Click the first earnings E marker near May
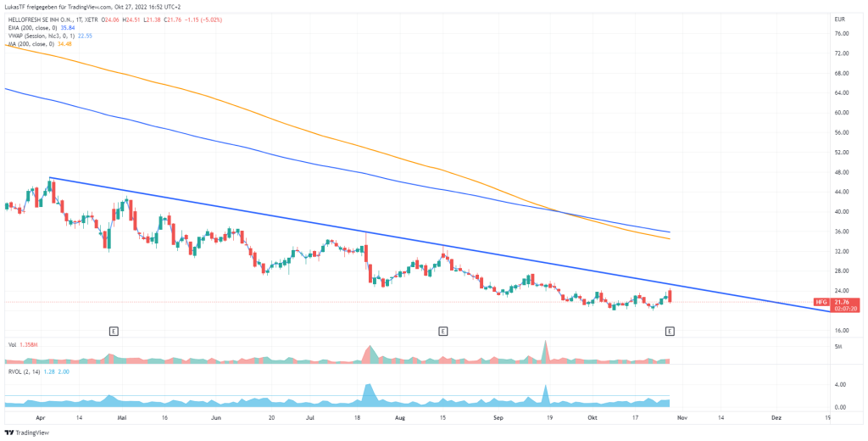868x441 pixels. coord(113,330)
